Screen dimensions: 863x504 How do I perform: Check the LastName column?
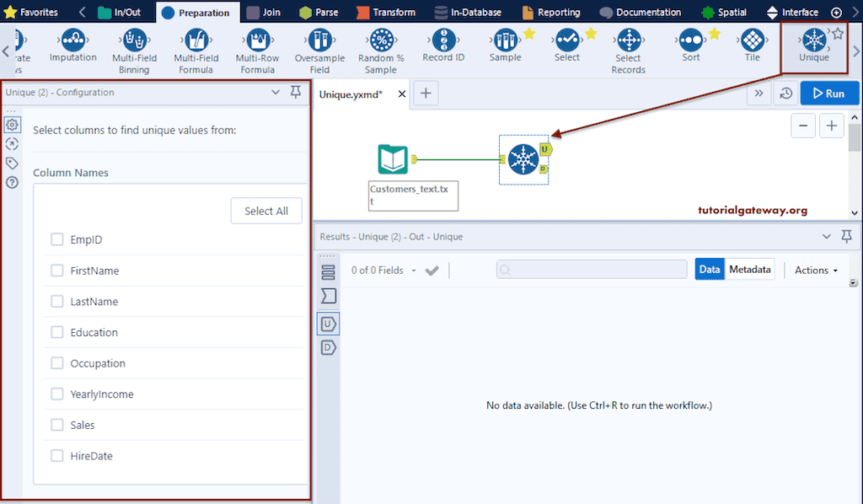(x=56, y=301)
